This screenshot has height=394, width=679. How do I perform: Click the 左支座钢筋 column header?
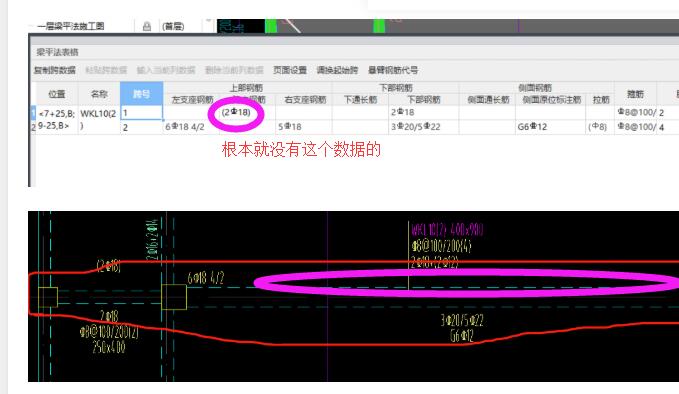point(192,100)
